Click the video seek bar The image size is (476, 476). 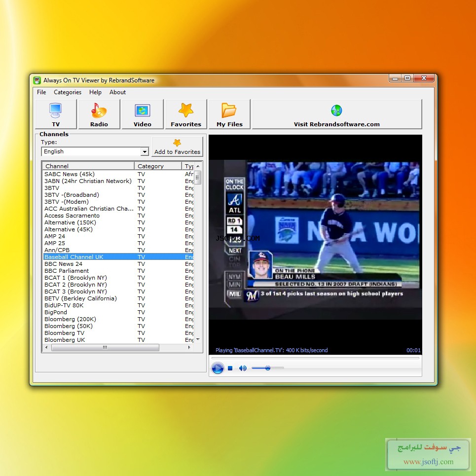(x=315, y=358)
